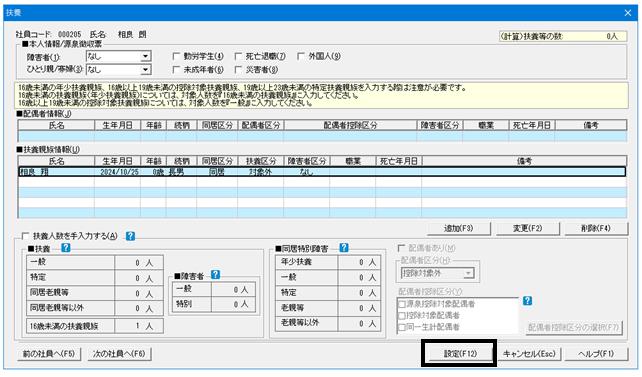Click 障害者 特別 count field
Screen dimensions: 642x377
[234, 304]
